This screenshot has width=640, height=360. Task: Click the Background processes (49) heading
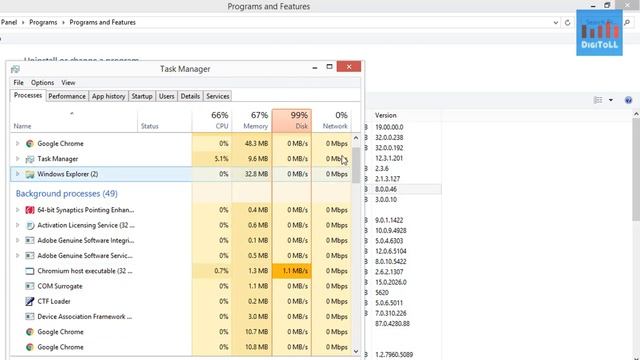pyautogui.click(x=67, y=193)
